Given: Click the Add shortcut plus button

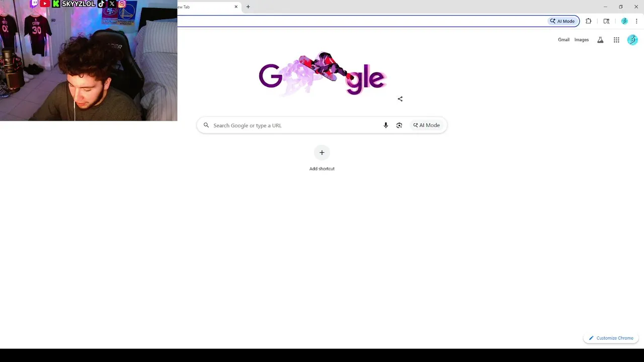Looking at the screenshot, I should [322, 153].
